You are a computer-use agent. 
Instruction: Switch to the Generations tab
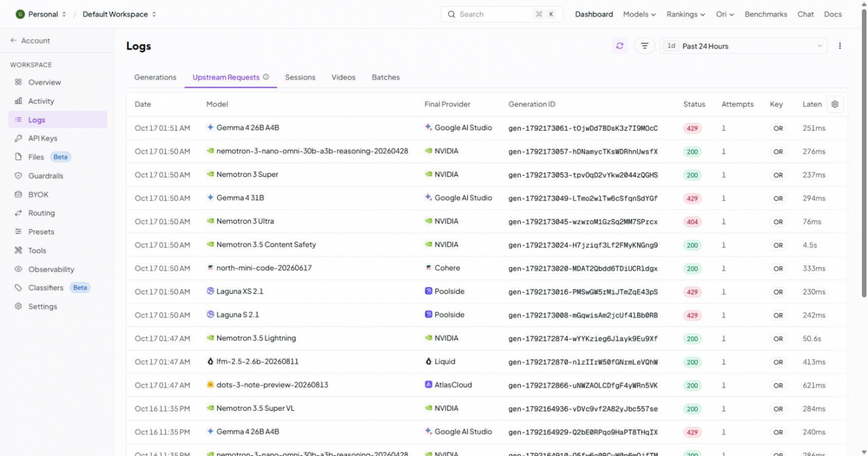(155, 77)
